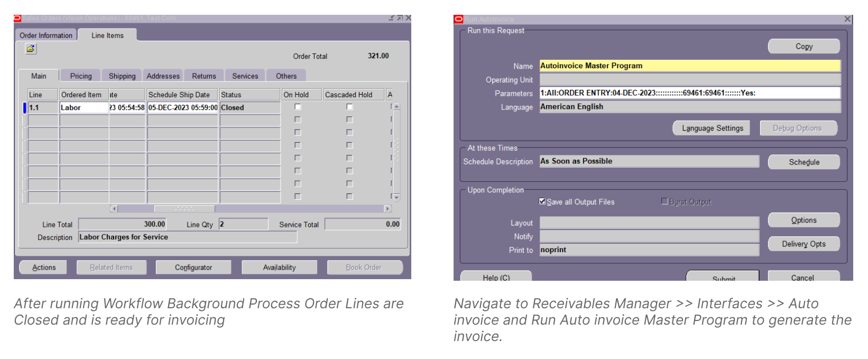Click the horizontal scrollbar left arrow in lines grid
Viewport: 868px width, 359px height.
coord(114,209)
